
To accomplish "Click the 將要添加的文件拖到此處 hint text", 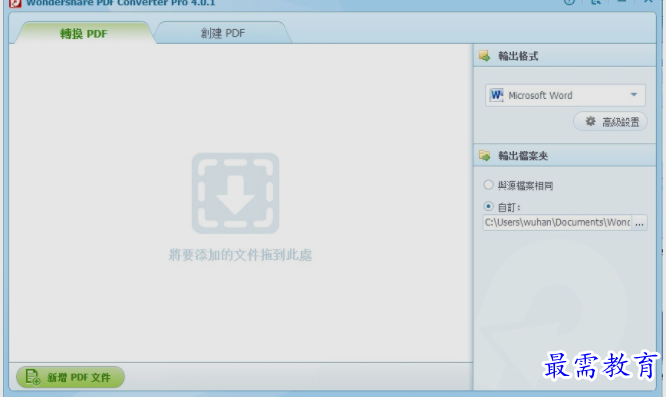I will point(240,255).
